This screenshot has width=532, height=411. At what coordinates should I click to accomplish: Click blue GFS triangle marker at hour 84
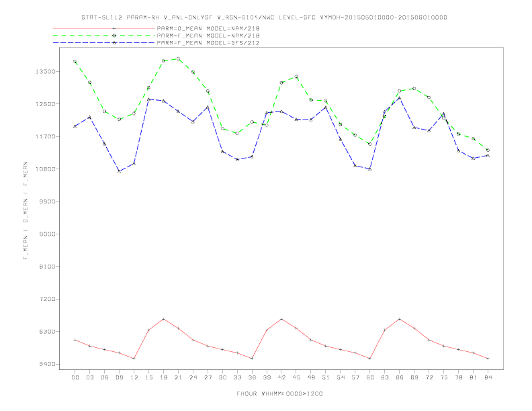[x=488, y=155]
